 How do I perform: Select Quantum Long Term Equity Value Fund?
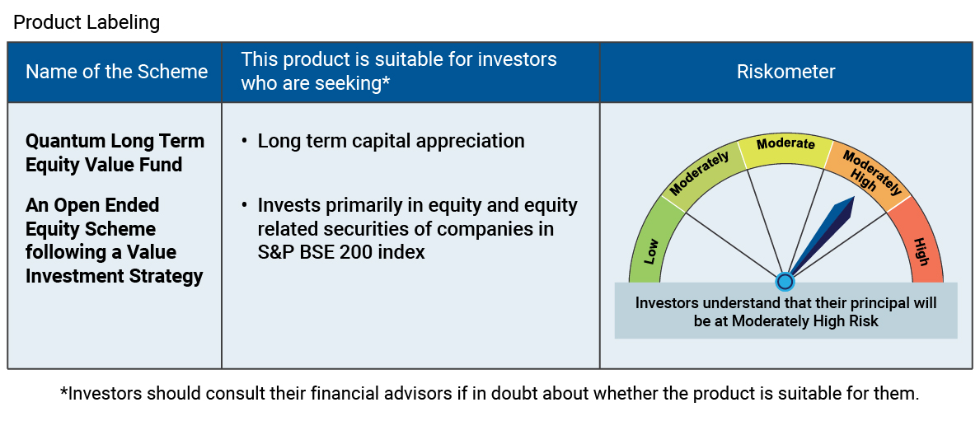tap(115, 152)
